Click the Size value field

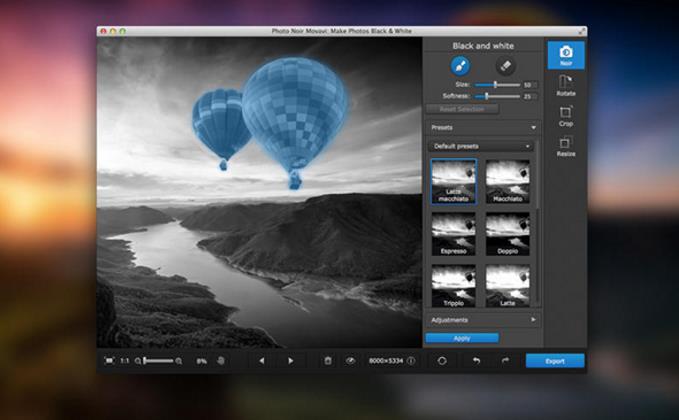pos(530,85)
